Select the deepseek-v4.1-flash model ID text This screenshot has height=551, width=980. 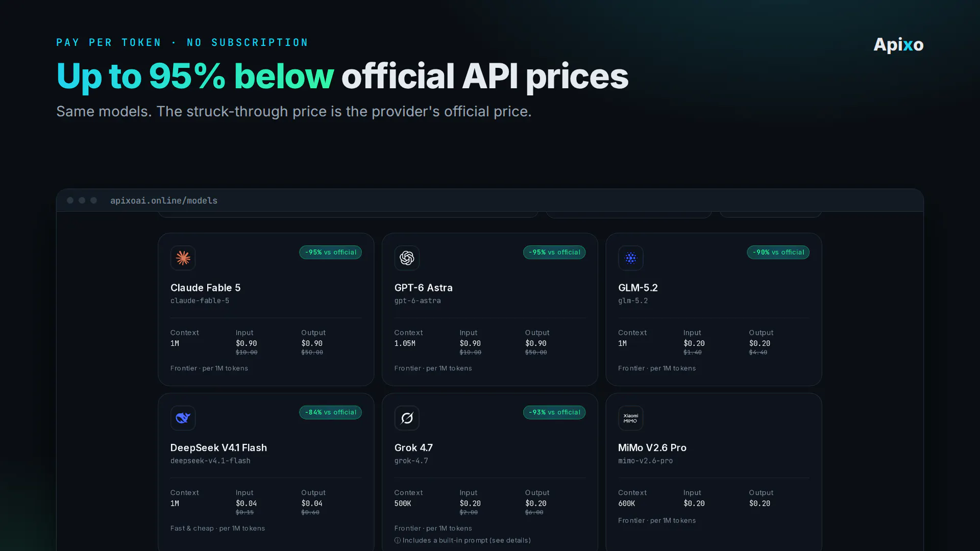(210, 461)
